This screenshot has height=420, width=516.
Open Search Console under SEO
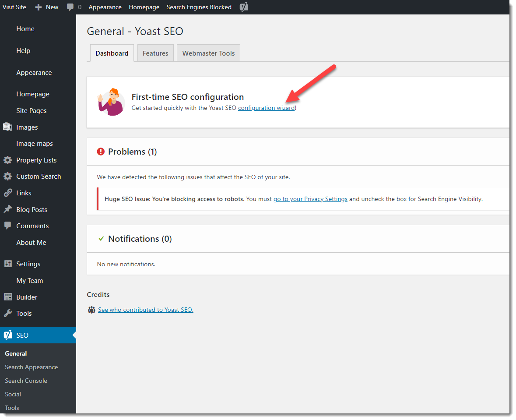[26, 381]
